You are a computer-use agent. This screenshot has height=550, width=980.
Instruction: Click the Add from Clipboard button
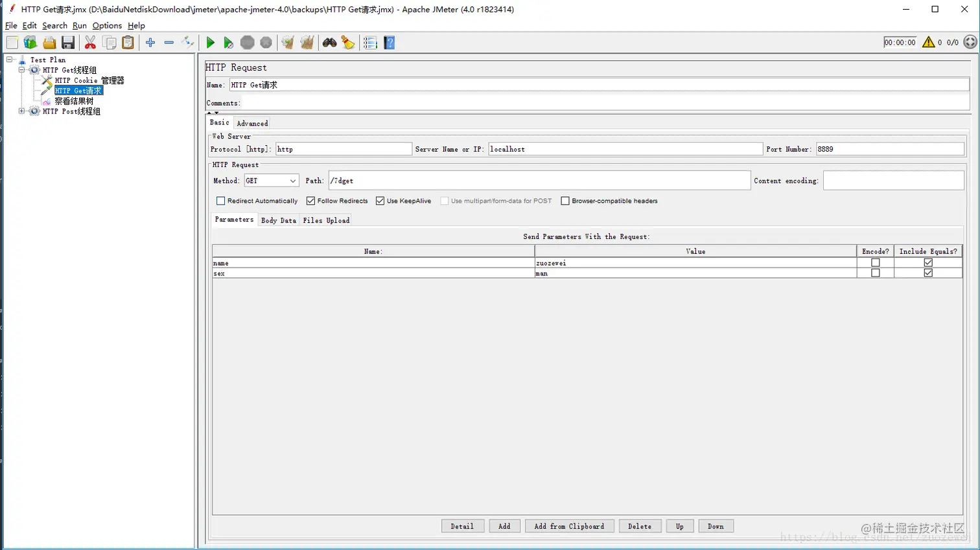pyautogui.click(x=568, y=525)
